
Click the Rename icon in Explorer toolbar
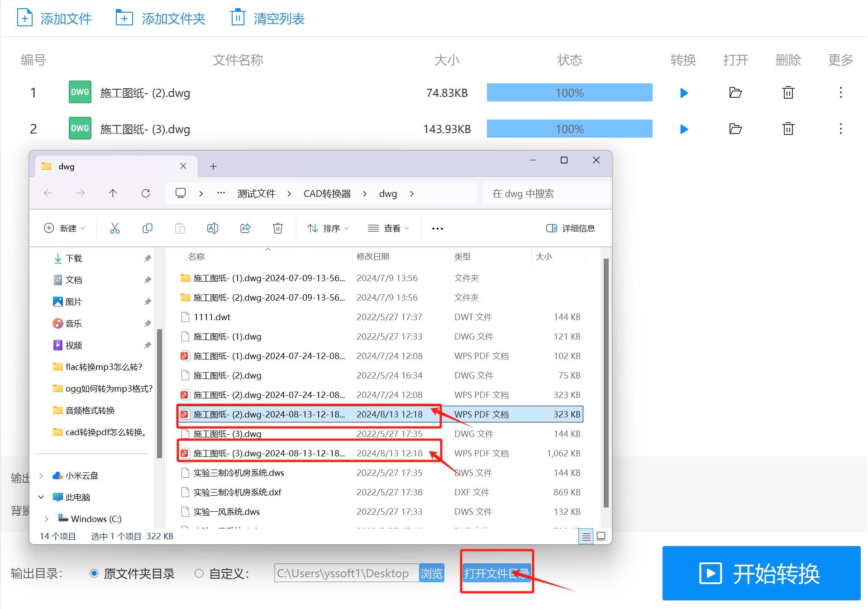tap(213, 228)
